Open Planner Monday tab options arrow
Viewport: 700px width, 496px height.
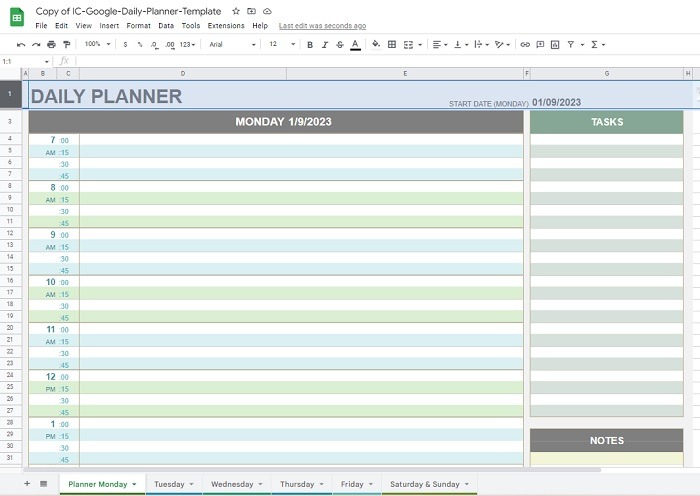point(134,484)
